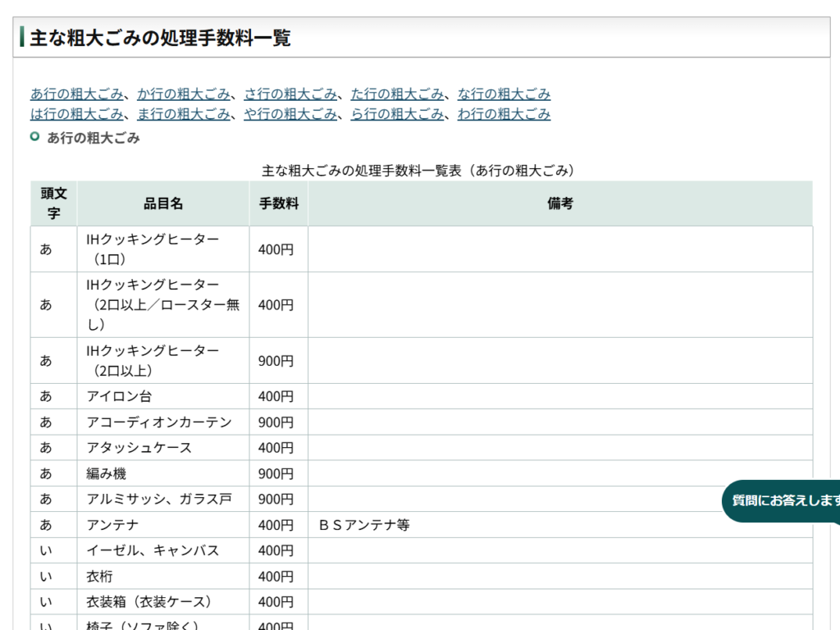This screenshot has width=840, height=630.
Task: Select the ＢＳアンテナ等 remark cell
Action: tap(363, 525)
